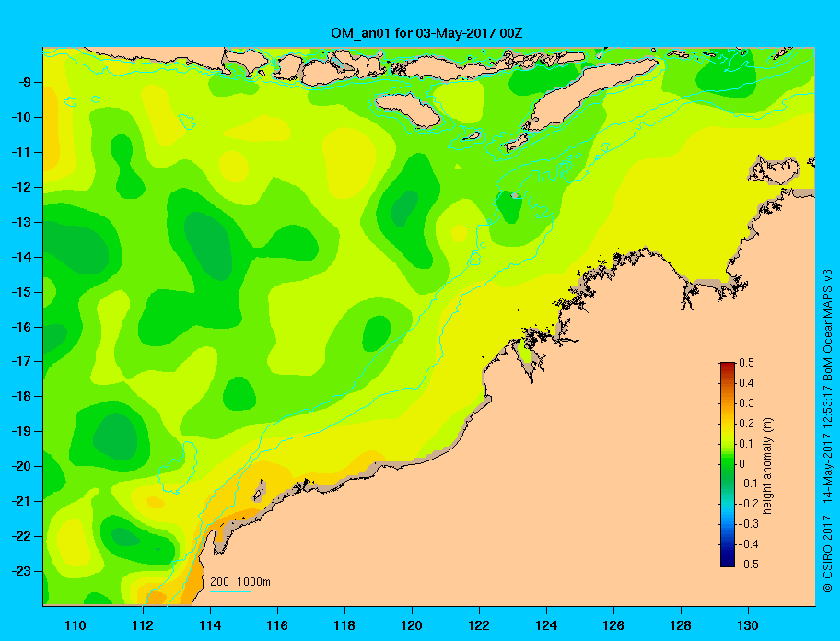Click the "-0.2" tick label on color scale

749,504
